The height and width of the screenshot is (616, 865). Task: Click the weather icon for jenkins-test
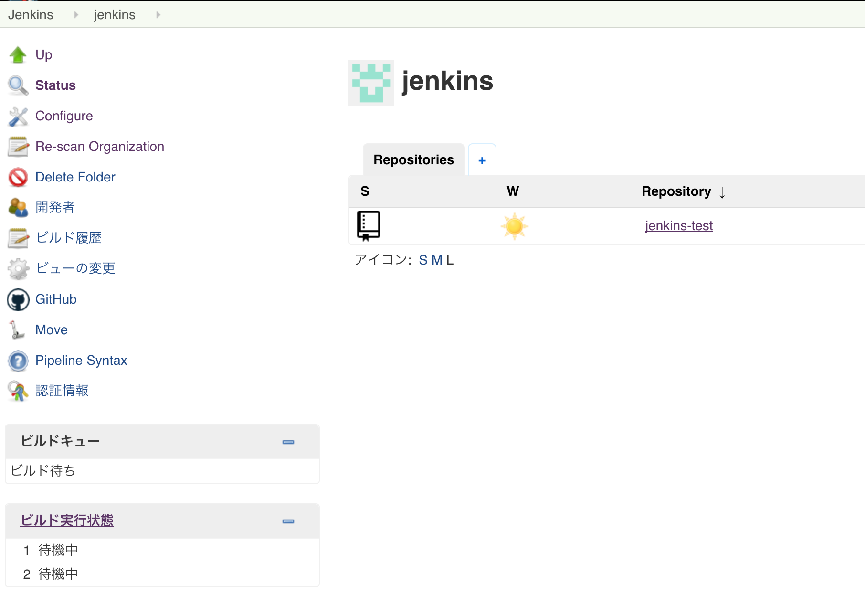point(513,226)
